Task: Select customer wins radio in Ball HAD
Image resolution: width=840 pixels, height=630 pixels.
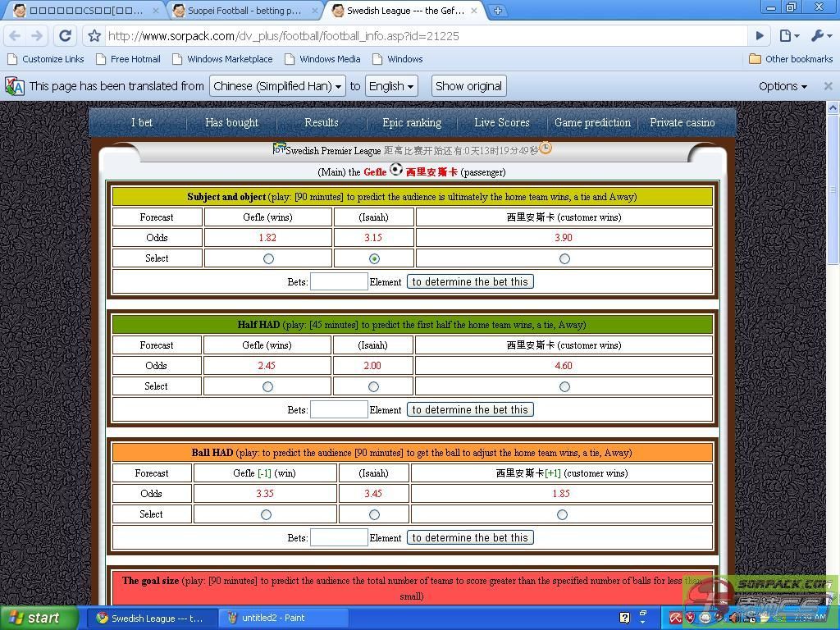Action: (x=562, y=514)
